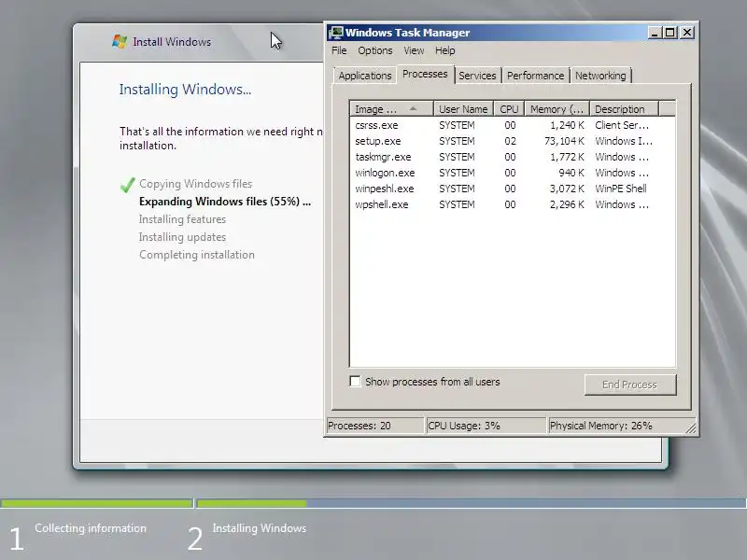Select the setup.exe process row
The height and width of the screenshot is (560, 747).
pyautogui.click(x=513, y=141)
